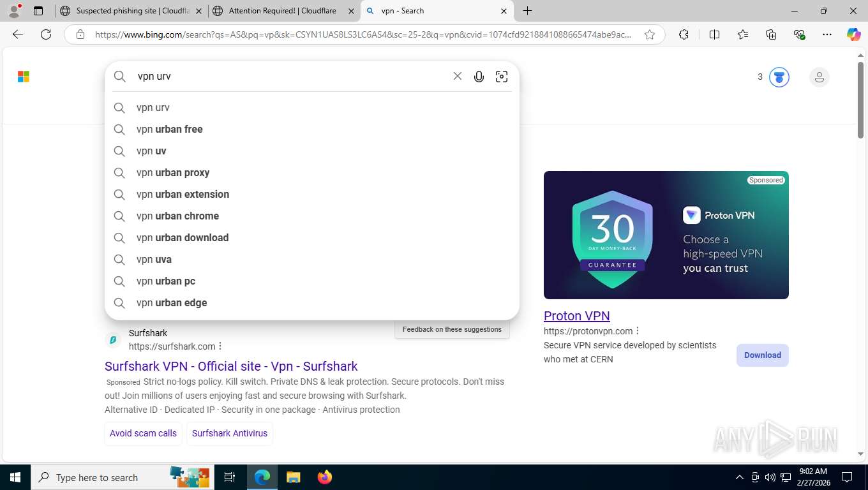
Task: Select suggestion vpn urban pc
Action: [x=312, y=281]
